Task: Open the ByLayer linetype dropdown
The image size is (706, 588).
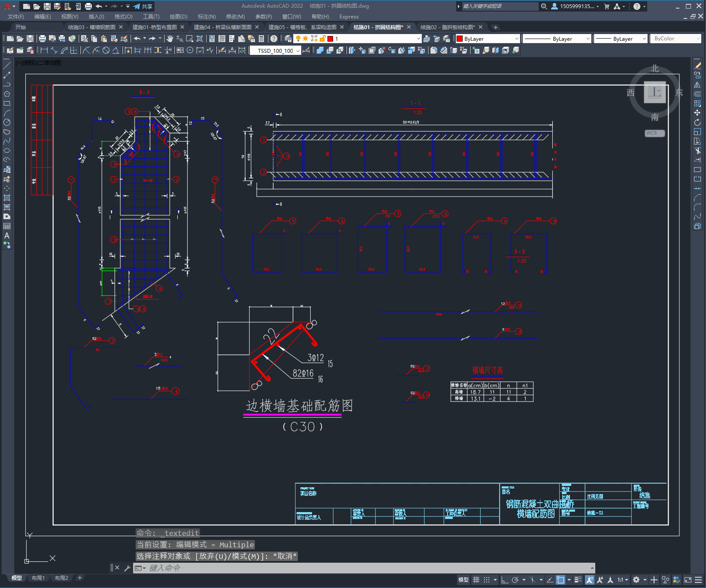Action: (x=557, y=39)
